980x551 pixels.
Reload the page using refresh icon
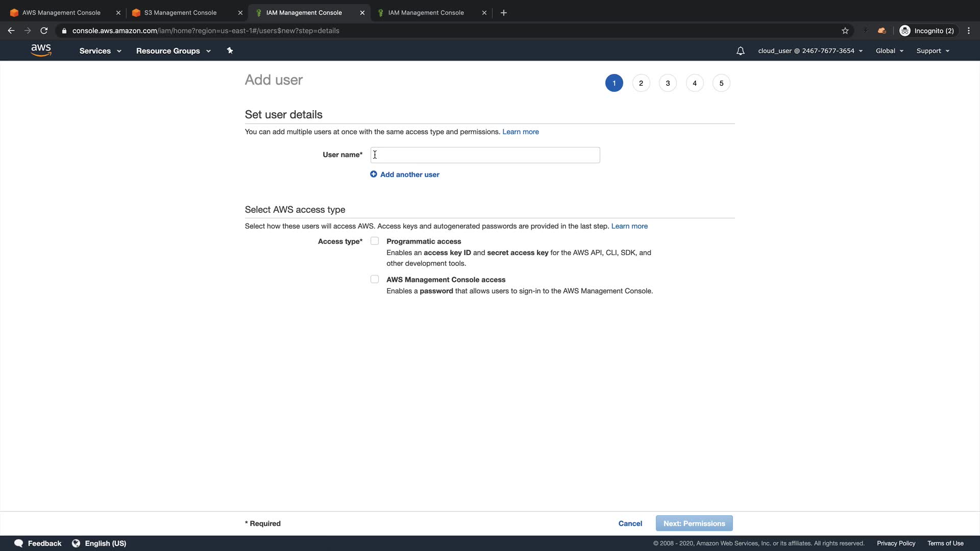tap(44, 31)
